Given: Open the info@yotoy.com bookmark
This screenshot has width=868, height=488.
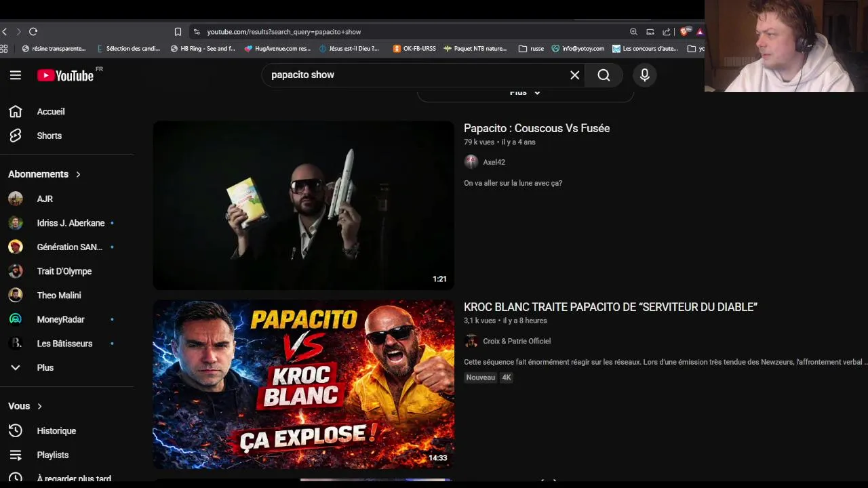Looking at the screenshot, I should tap(578, 49).
